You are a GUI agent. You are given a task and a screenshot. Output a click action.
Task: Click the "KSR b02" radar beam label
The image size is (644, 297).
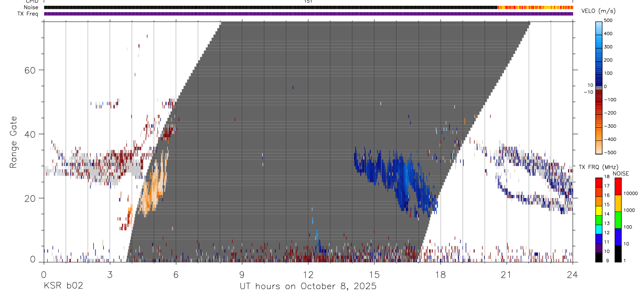tap(63, 286)
